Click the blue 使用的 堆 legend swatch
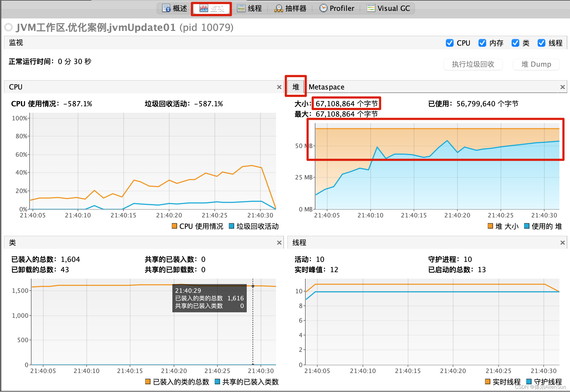Viewport: 570px width, 392px height. coord(527,226)
